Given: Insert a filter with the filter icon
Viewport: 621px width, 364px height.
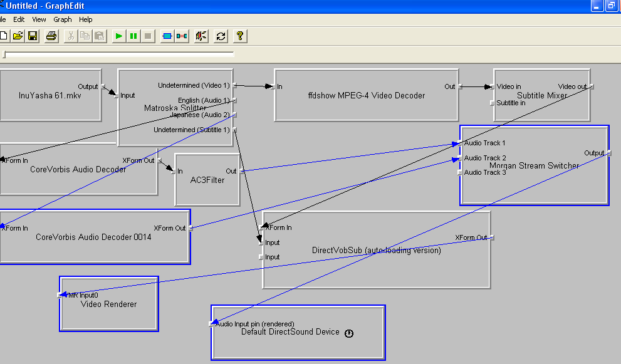Looking at the screenshot, I should 167,36.
